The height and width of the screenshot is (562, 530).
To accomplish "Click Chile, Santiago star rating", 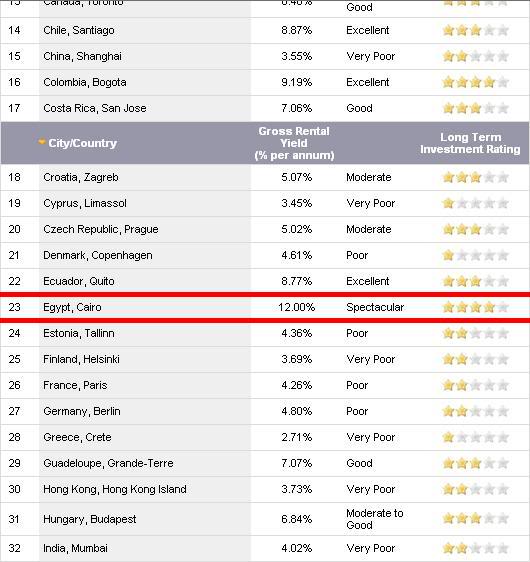I will (x=476, y=30).
